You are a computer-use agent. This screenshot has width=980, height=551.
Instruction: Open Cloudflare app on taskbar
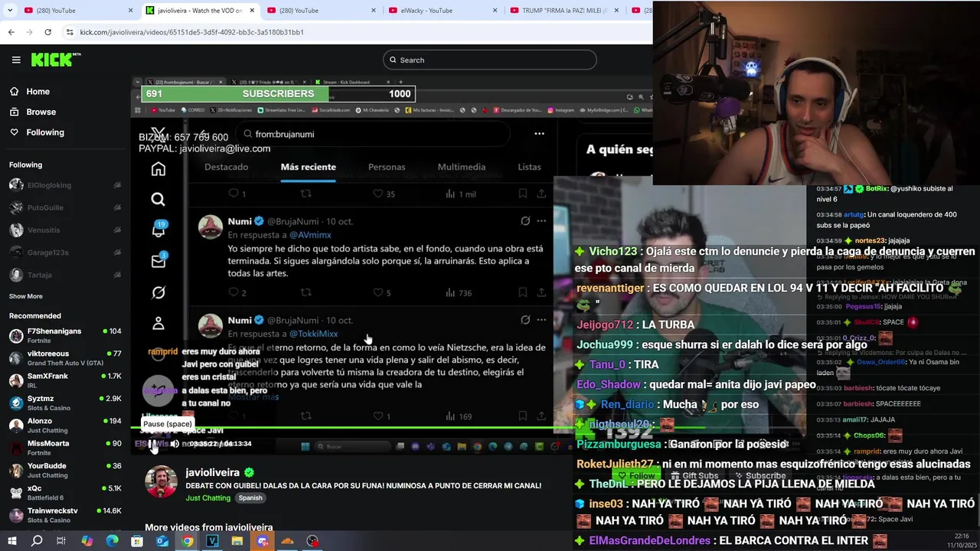[287, 541]
